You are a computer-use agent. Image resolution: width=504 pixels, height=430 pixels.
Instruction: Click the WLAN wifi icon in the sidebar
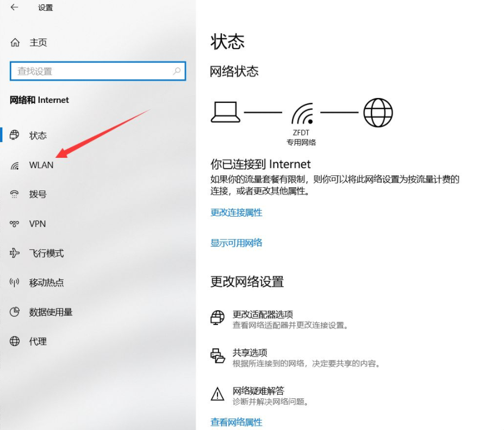(15, 165)
